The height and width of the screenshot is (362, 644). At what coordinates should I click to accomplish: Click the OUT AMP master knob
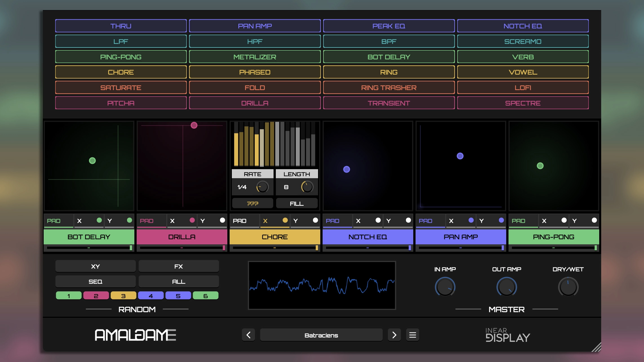(x=506, y=287)
